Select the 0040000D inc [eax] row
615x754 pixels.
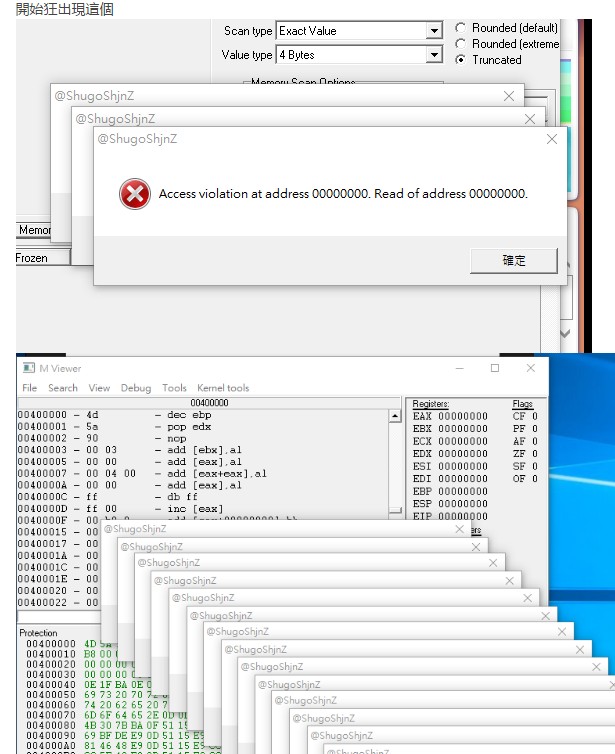pyautogui.click(x=203, y=508)
